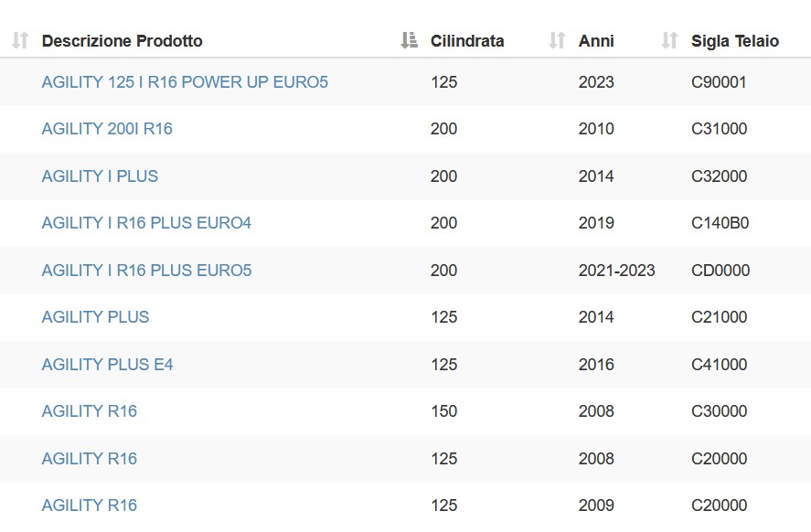
Task: Click the 2021-2023 years cell
Action: (616, 271)
